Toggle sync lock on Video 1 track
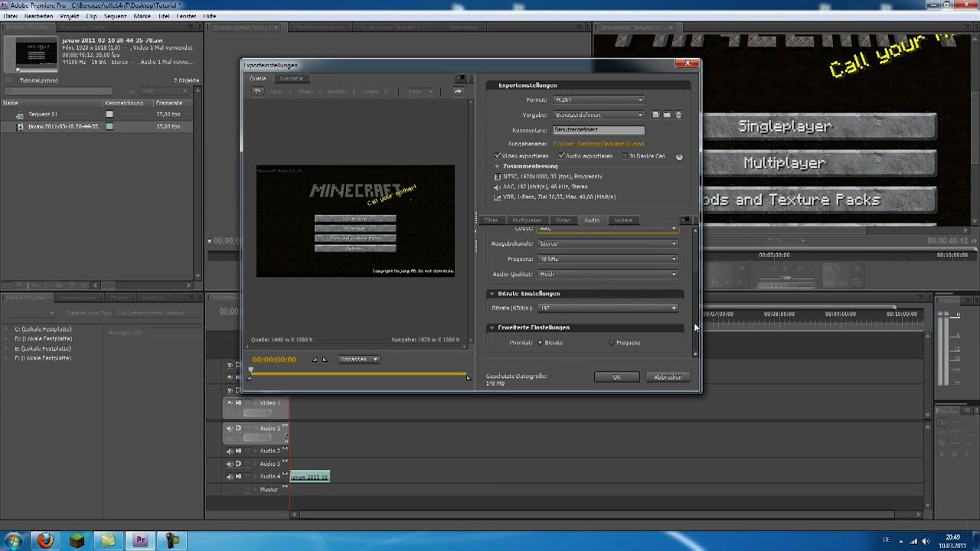 coord(239,403)
